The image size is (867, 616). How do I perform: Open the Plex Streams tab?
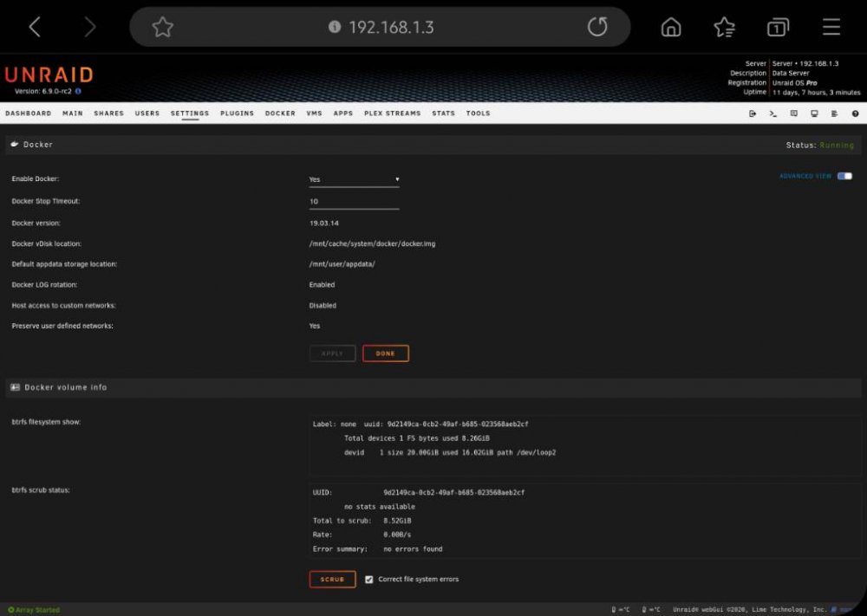pos(392,113)
